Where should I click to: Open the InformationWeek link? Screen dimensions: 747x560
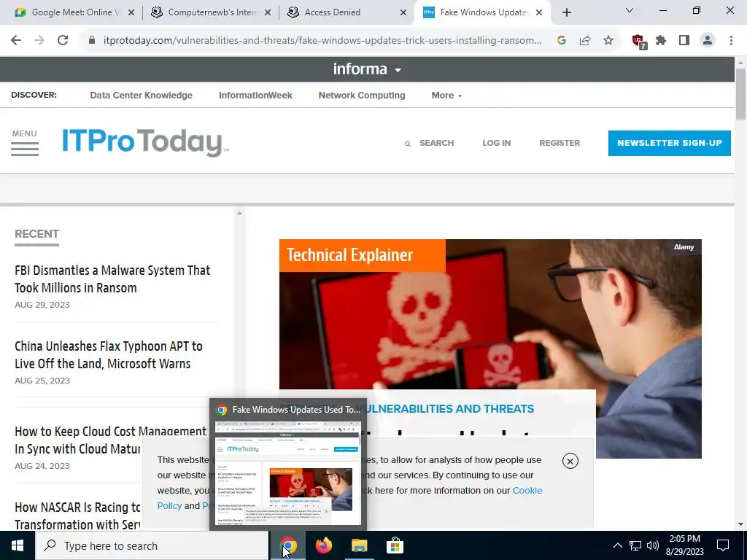point(255,96)
